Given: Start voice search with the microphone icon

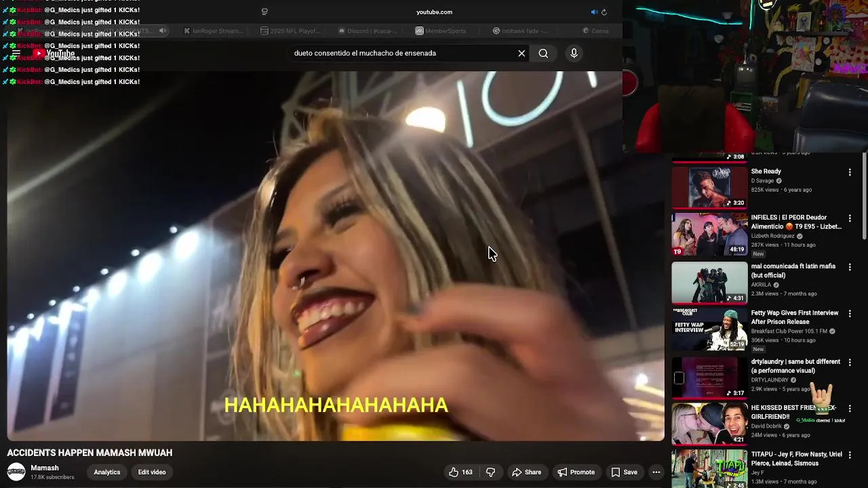Looking at the screenshot, I should (x=574, y=53).
